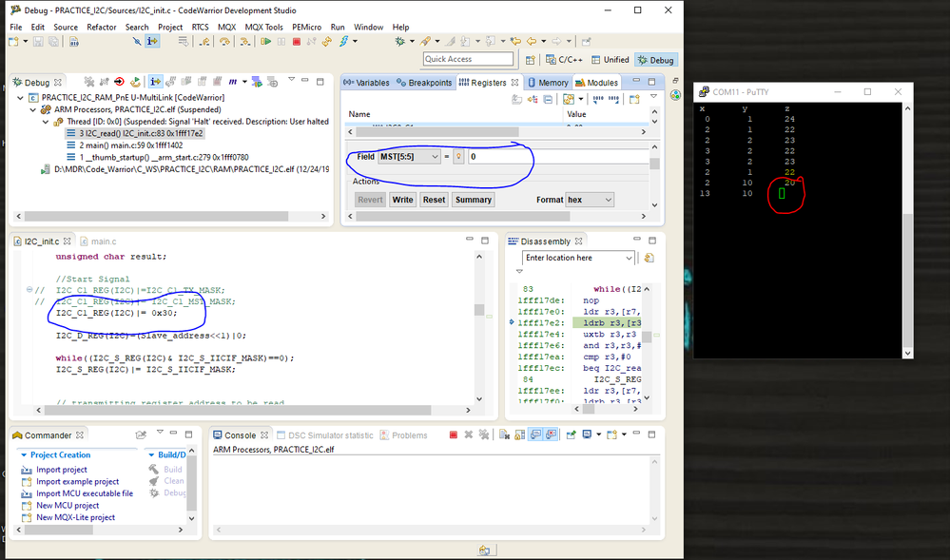Viewport: 950px width, 560px height.
Task: Open the Field MST[5:5] dropdown
Action: click(x=434, y=156)
